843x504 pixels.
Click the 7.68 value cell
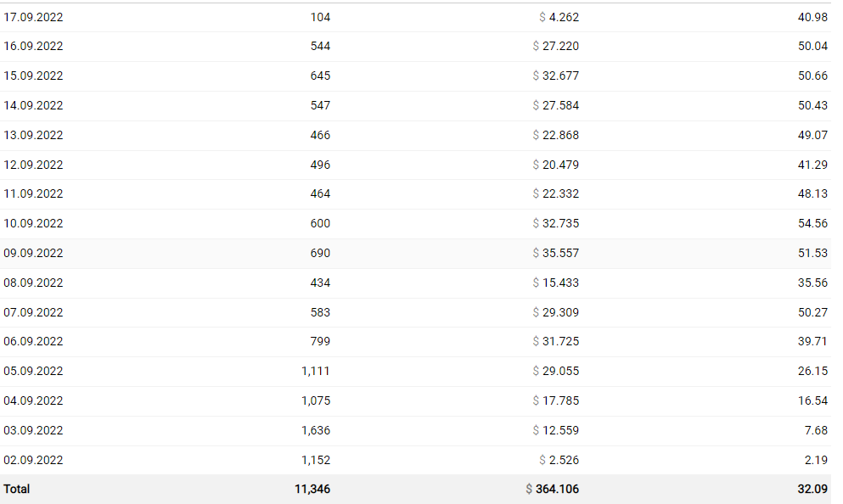click(816, 430)
